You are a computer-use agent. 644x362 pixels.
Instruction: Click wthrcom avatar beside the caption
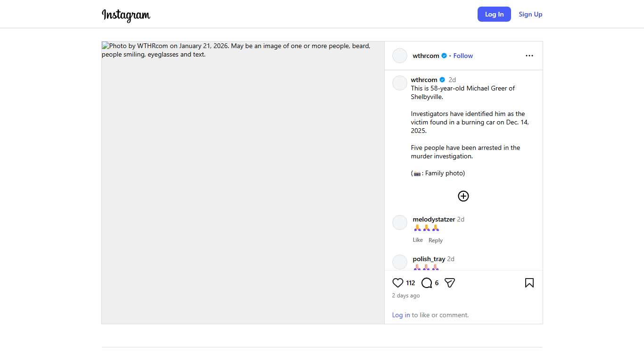(400, 83)
